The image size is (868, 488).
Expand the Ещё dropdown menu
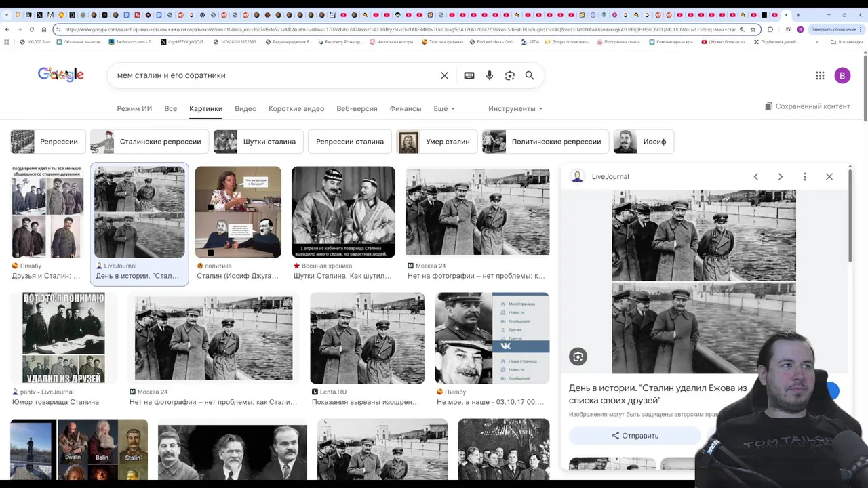pos(444,108)
